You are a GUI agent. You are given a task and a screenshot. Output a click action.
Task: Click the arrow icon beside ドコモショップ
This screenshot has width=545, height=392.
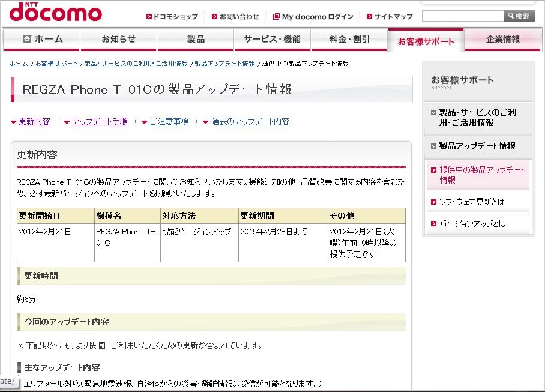point(149,17)
